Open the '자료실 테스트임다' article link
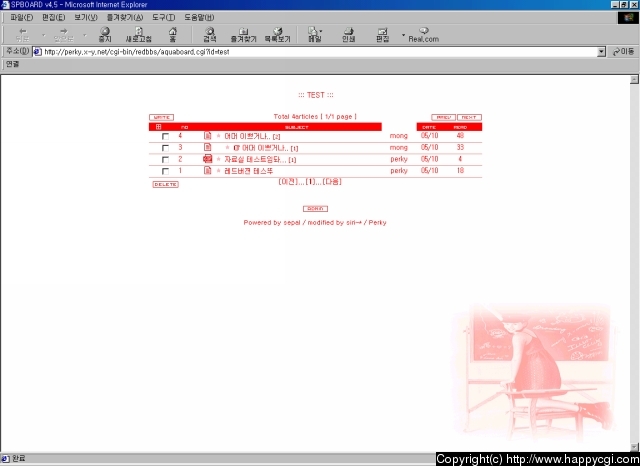 255,160
